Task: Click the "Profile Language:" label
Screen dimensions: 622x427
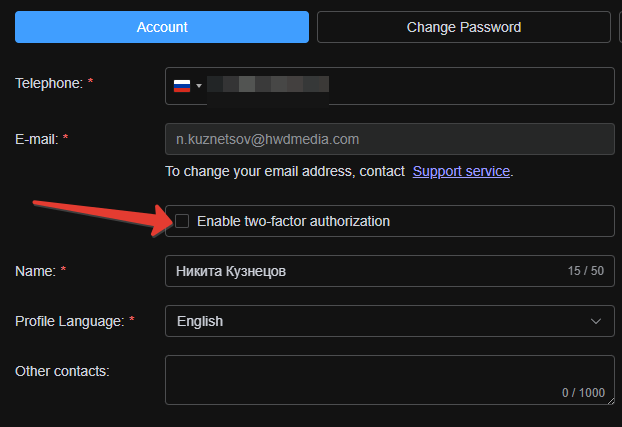Action: coord(69,321)
